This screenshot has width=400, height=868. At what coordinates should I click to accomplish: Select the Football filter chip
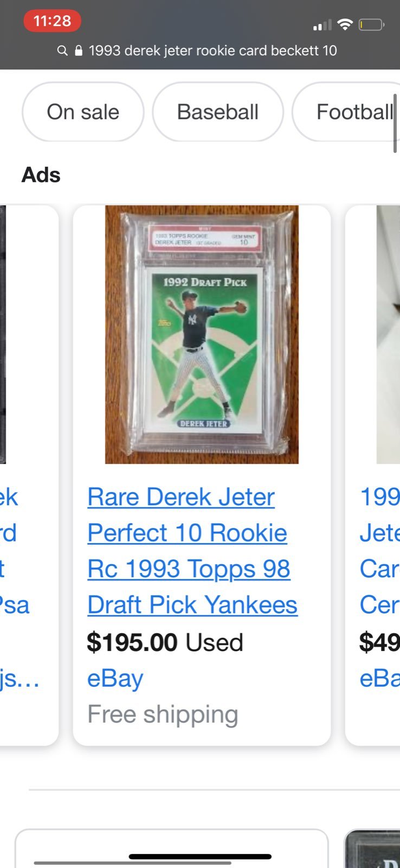(x=346, y=112)
